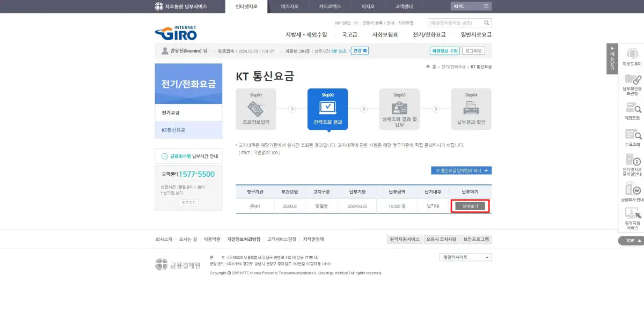Click the 지로통합 납부서비스 logo
This screenshot has height=320, width=644.
[180, 6]
